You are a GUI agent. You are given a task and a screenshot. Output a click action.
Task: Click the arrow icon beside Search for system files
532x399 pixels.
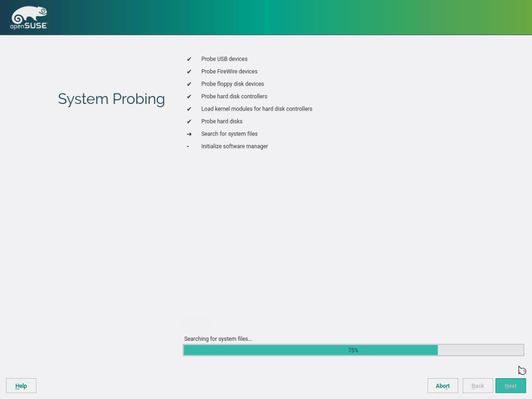click(189, 134)
